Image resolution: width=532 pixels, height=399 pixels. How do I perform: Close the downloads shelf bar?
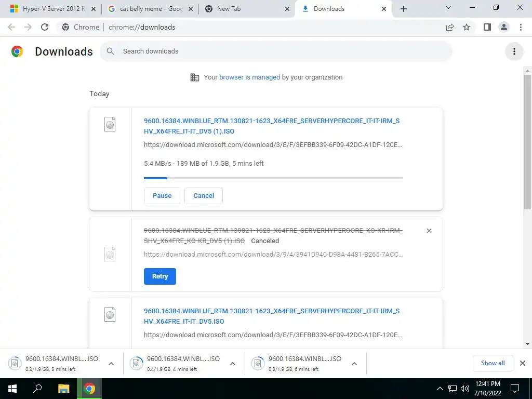(x=523, y=363)
